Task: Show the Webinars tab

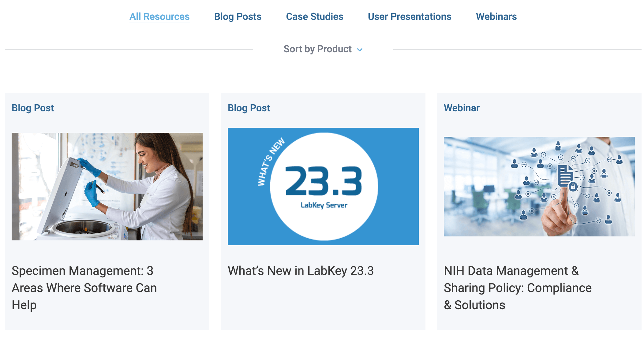Action: click(x=496, y=17)
